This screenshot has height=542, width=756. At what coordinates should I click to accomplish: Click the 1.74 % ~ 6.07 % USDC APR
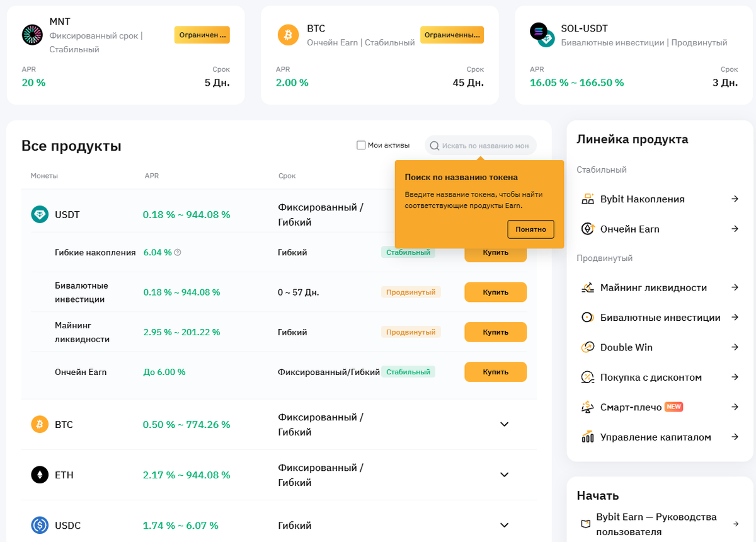coord(181,525)
